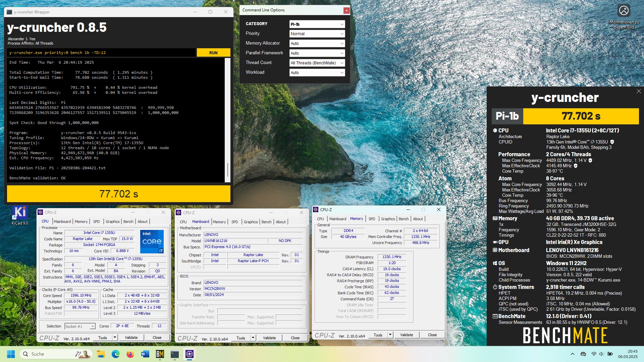Open the KiCad 9.0 desktop shortcut

tap(20, 215)
